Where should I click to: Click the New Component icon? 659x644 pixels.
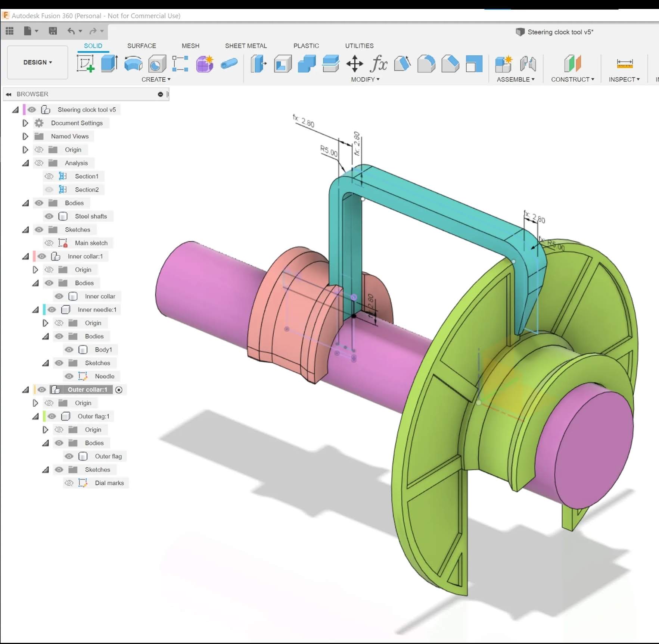(503, 63)
